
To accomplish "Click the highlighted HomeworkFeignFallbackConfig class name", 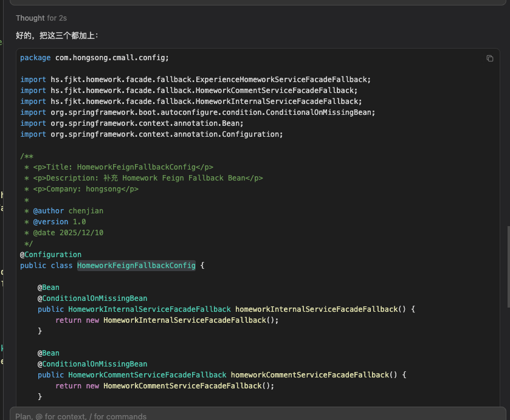I will point(136,266).
